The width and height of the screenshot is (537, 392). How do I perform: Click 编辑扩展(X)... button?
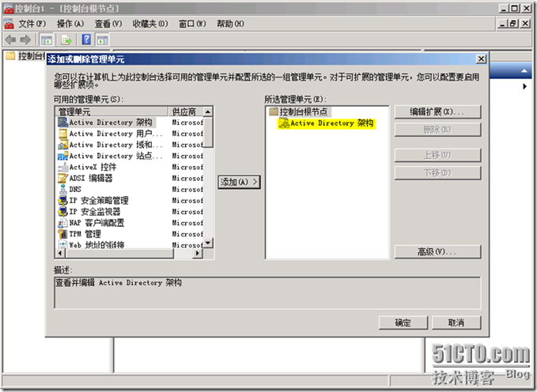coord(437,112)
